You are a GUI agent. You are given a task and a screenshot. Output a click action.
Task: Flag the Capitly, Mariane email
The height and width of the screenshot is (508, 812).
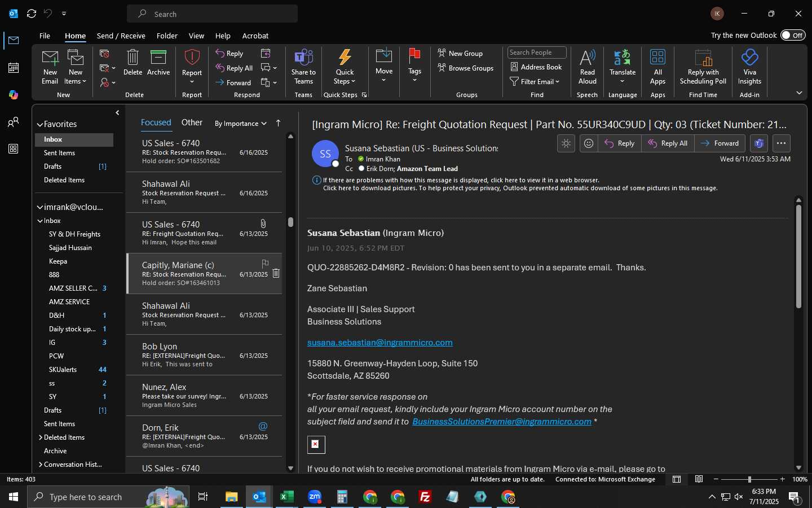265,263
